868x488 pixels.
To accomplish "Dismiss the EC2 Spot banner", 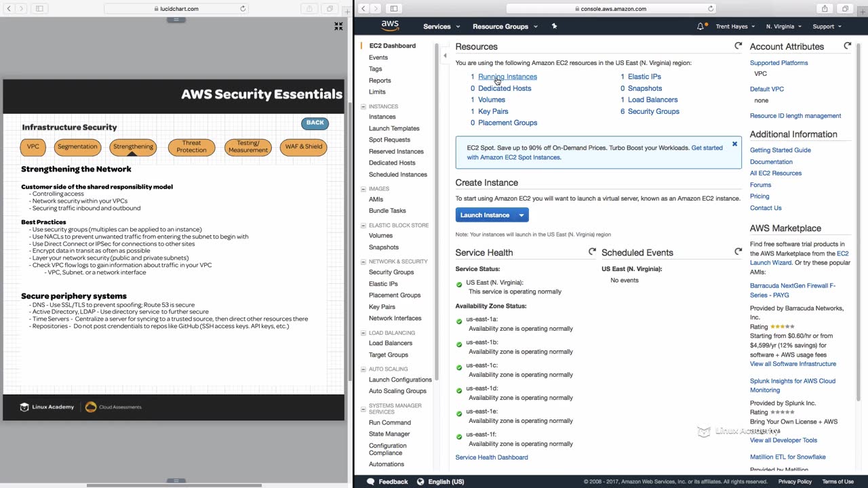I will pos(734,144).
